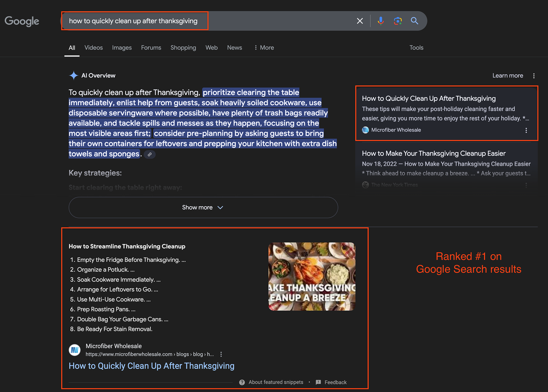This screenshot has width=548, height=392.
Task: Click the Feedback flag icon
Action: click(318, 382)
